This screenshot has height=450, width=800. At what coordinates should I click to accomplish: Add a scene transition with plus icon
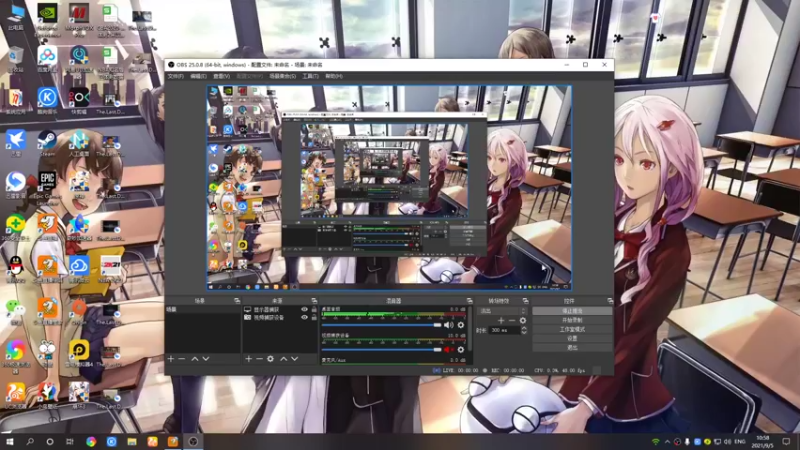[501, 320]
